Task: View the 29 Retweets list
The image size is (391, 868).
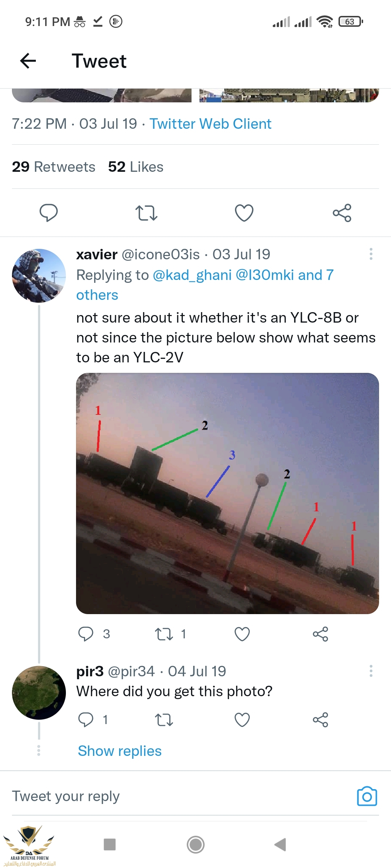Action: pyautogui.click(x=54, y=167)
